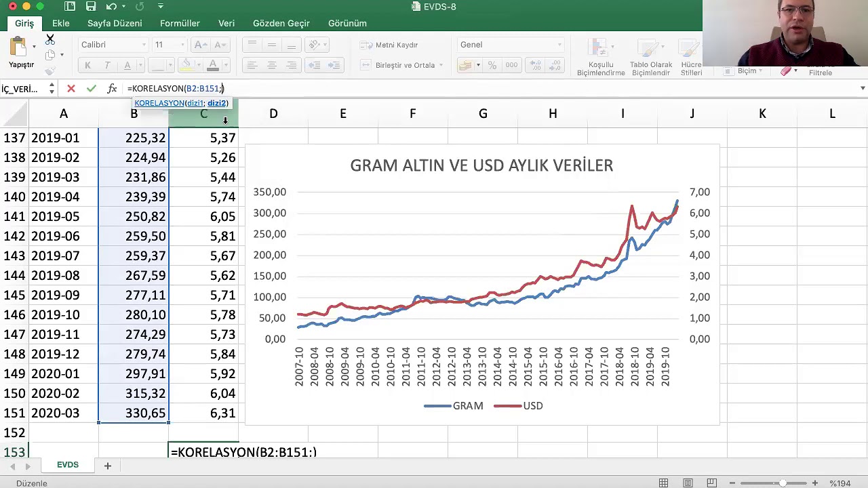Decrease font size with the small A button
This screenshot has width=868, height=488.
click(220, 45)
